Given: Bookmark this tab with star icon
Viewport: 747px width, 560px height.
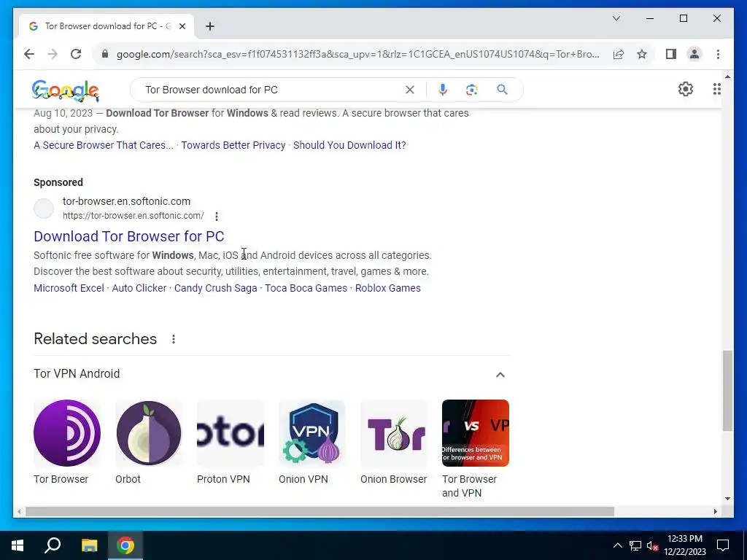Looking at the screenshot, I should tap(642, 54).
